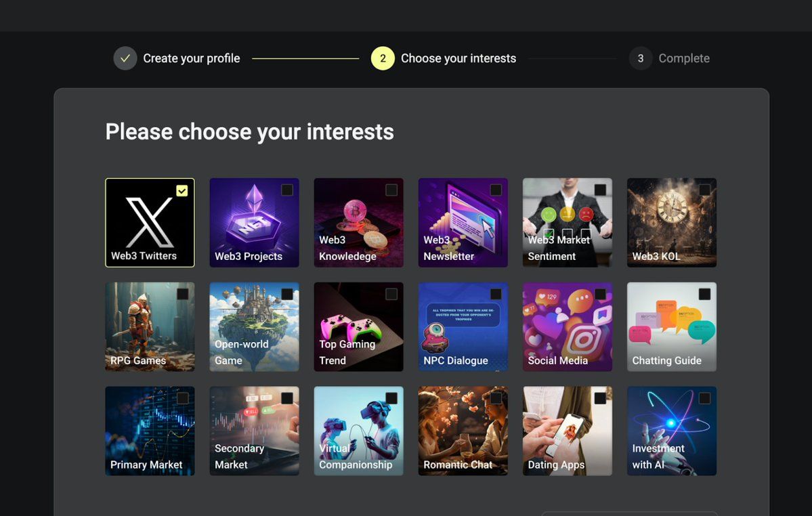812x516 pixels.
Task: Click the X logo icon
Action: [150, 221]
